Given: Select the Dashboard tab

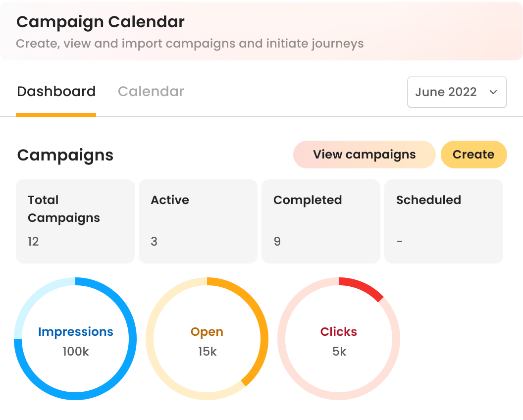Looking at the screenshot, I should pos(56,92).
